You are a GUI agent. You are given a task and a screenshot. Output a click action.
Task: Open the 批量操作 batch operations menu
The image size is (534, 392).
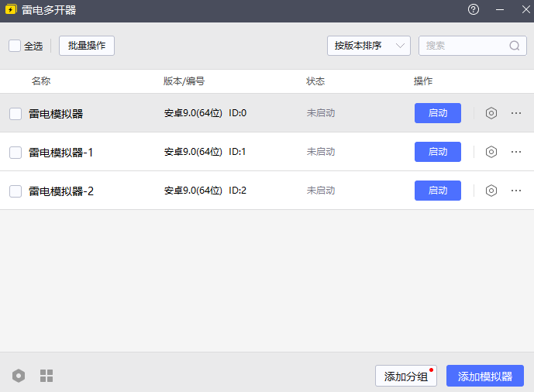[87, 46]
